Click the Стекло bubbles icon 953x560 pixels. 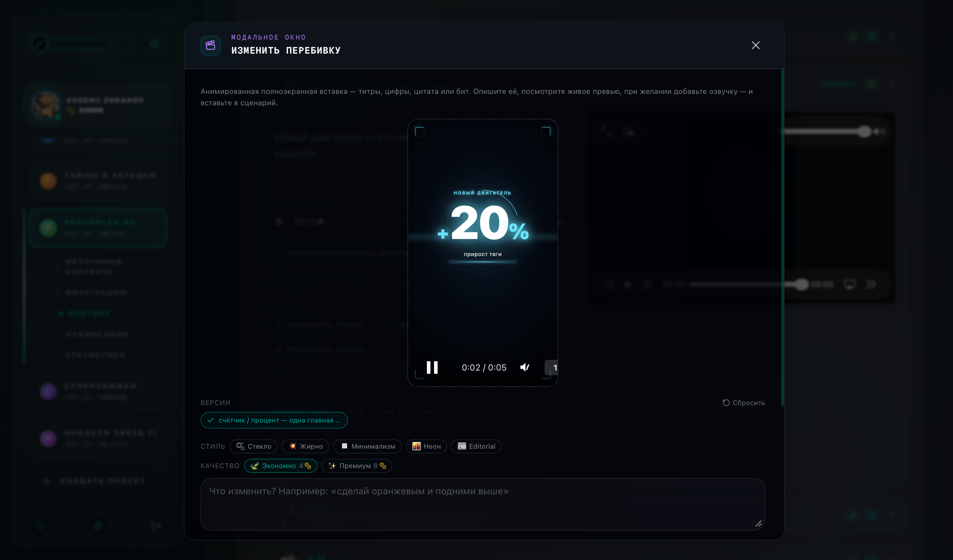coord(240,446)
